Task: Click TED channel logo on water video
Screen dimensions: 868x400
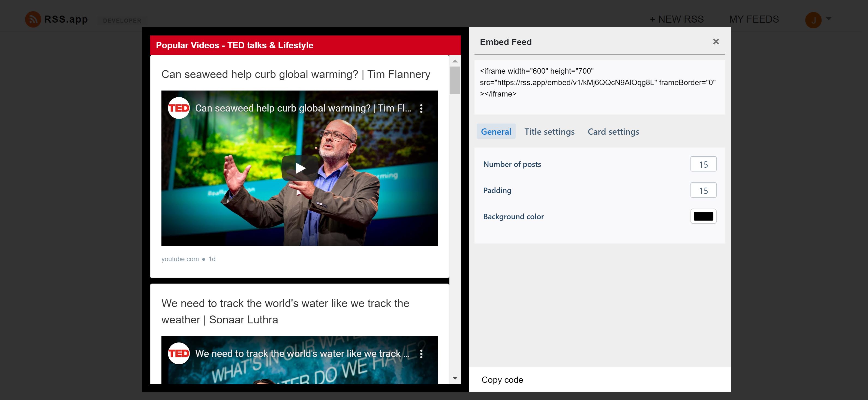Action: coord(179,353)
